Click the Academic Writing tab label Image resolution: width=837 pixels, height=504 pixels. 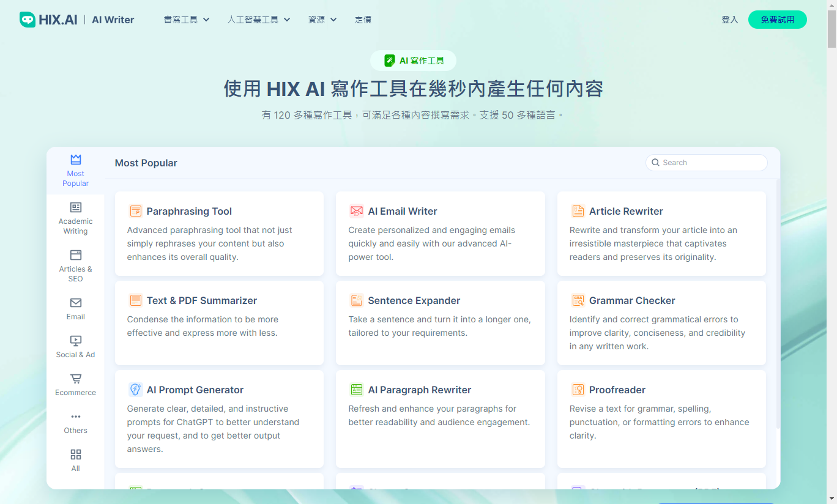[76, 226]
